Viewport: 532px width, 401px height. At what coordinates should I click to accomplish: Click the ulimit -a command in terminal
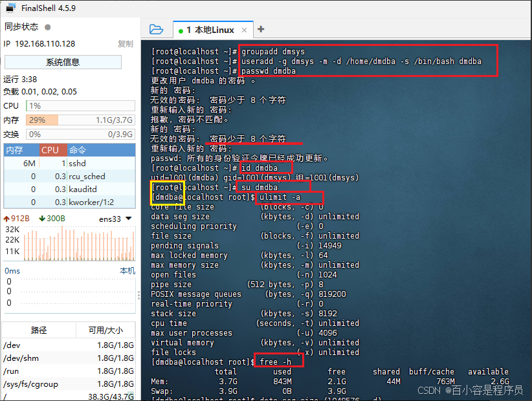[280, 197]
